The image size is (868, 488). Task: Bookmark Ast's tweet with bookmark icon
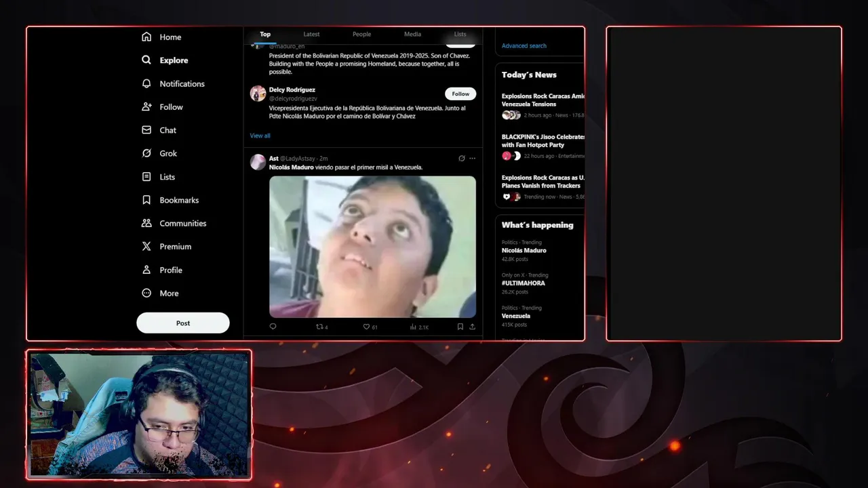pyautogui.click(x=460, y=327)
